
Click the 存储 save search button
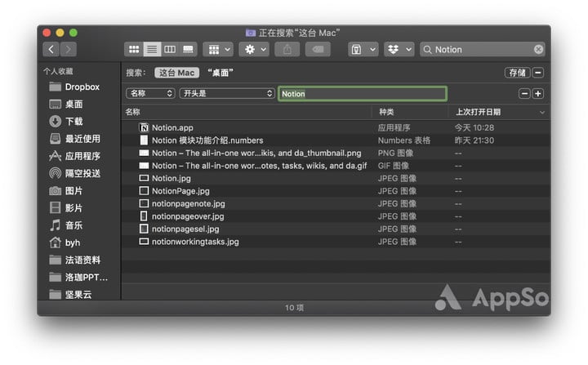point(517,73)
